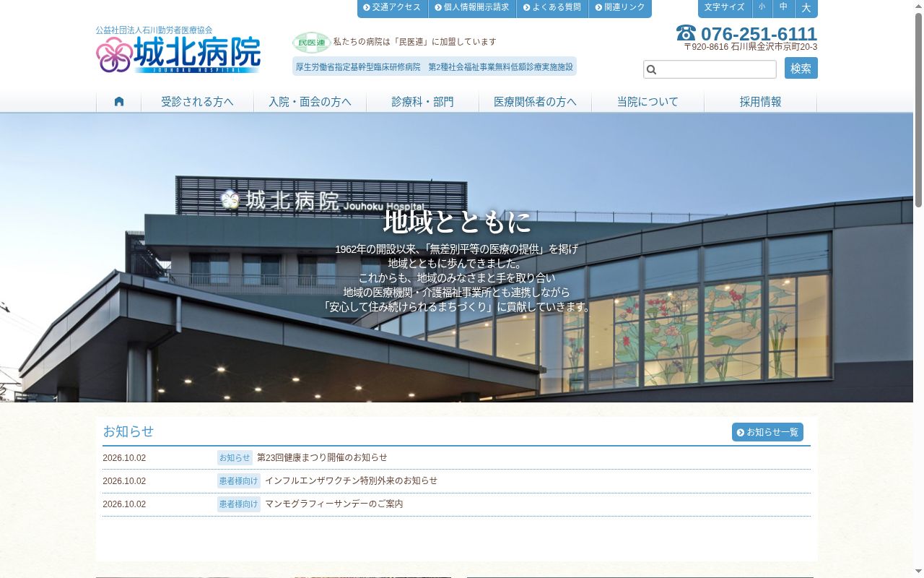
Task: Click the 検索 search button
Action: [801, 69]
